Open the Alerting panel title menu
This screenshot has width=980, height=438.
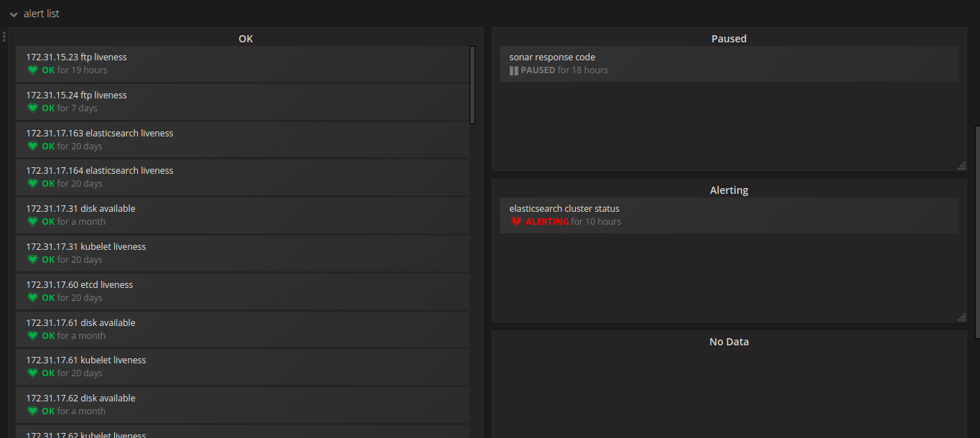coord(729,190)
